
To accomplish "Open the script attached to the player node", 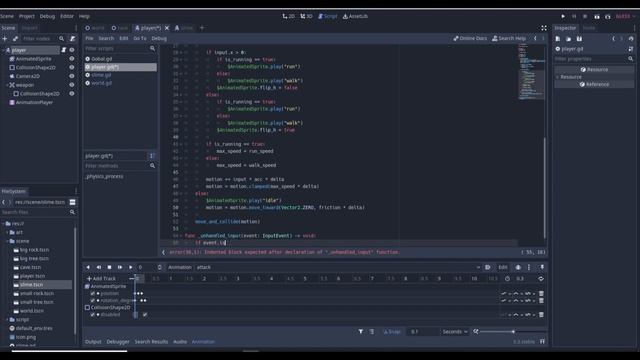I will 64,50.
